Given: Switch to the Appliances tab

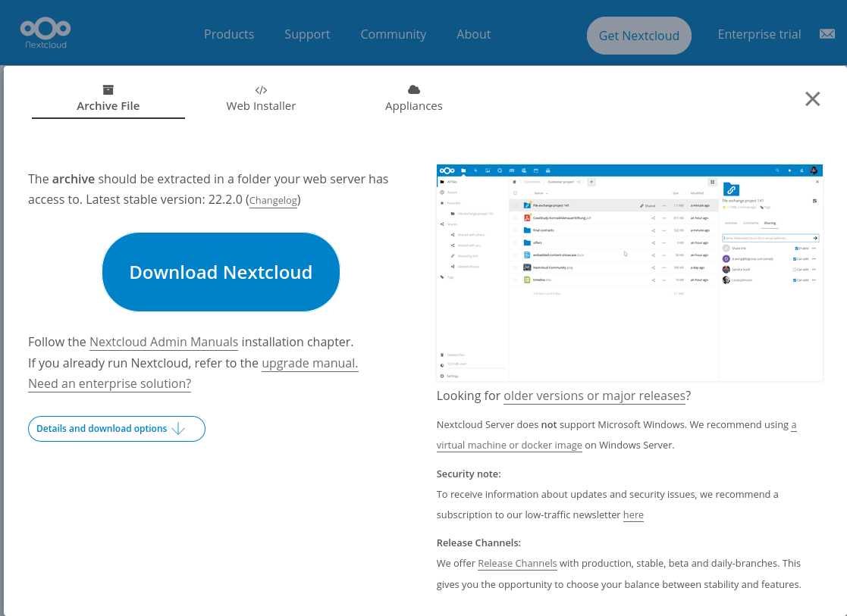Looking at the screenshot, I should point(414,98).
